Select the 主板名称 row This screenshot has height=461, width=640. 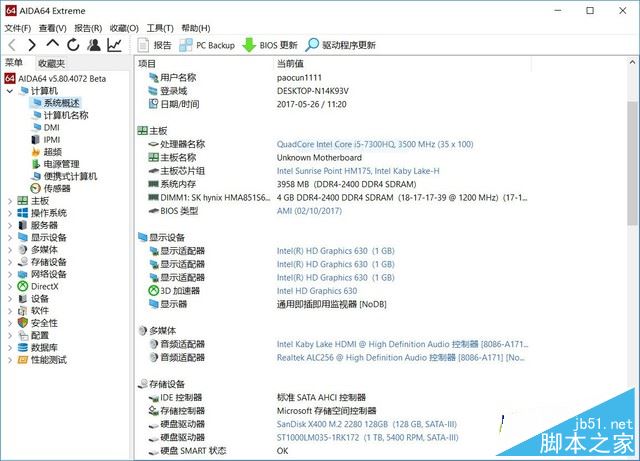click(x=332, y=157)
